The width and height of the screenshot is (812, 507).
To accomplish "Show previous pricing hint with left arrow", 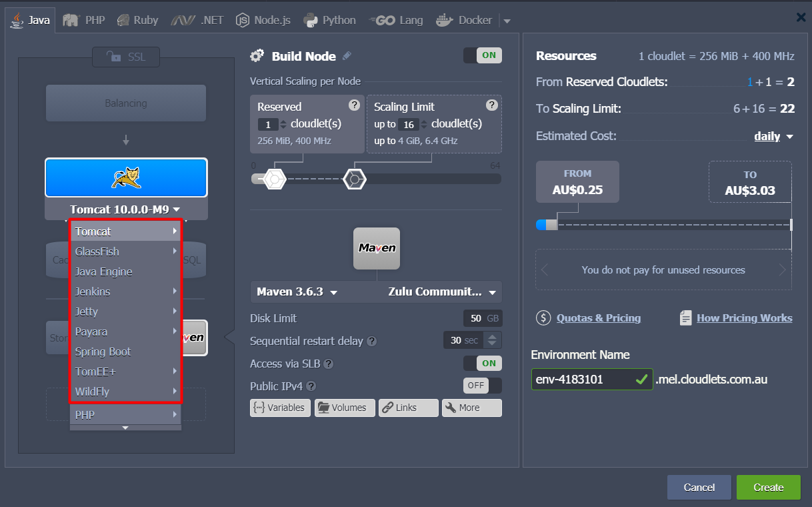I will pos(545,270).
